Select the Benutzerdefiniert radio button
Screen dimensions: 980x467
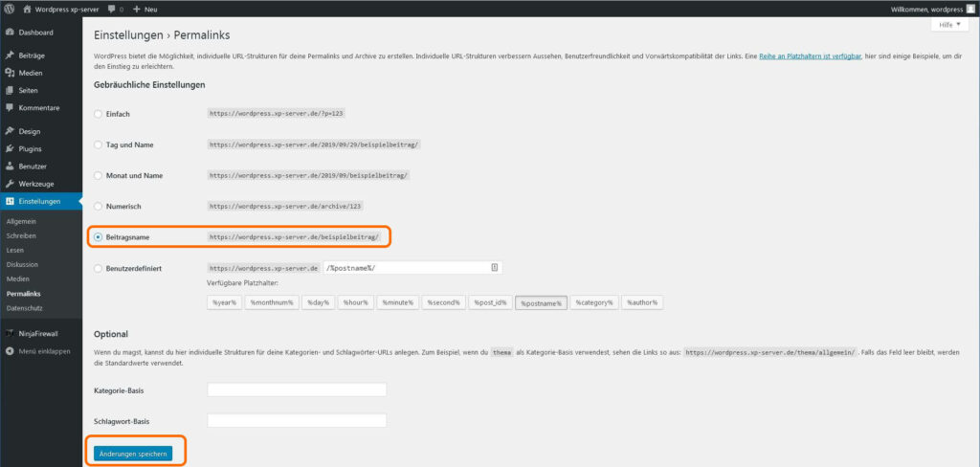point(98,268)
